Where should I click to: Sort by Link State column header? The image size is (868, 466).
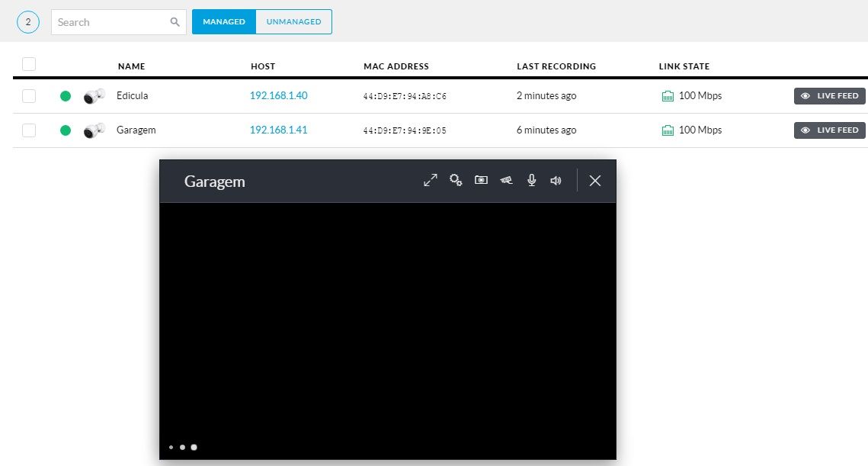[x=684, y=66]
